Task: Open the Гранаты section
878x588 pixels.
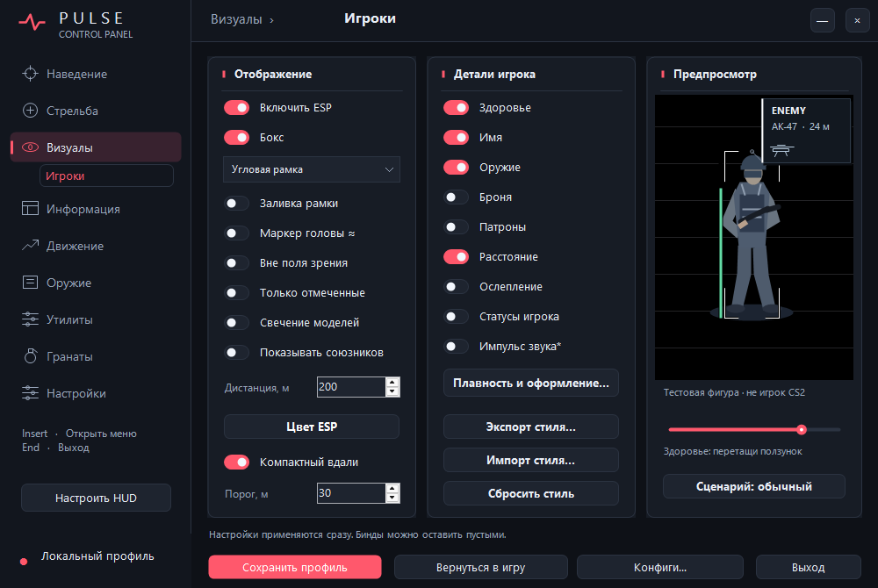Action: (96, 355)
